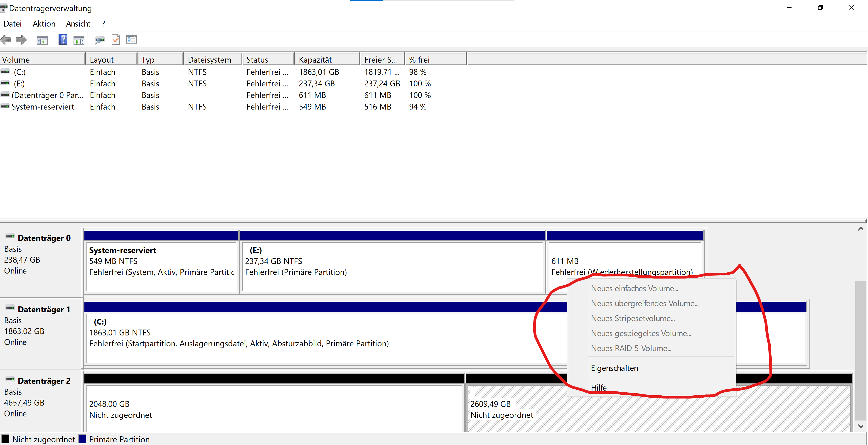The height and width of the screenshot is (445, 868).
Task: Toggle the show/hide action pane icon
Action: coord(79,40)
